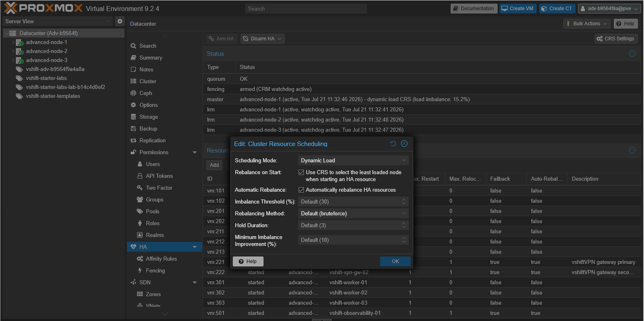Screen dimensions: 644x321
Task: Click the Two Factor key icon
Action: (x=140, y=188)
